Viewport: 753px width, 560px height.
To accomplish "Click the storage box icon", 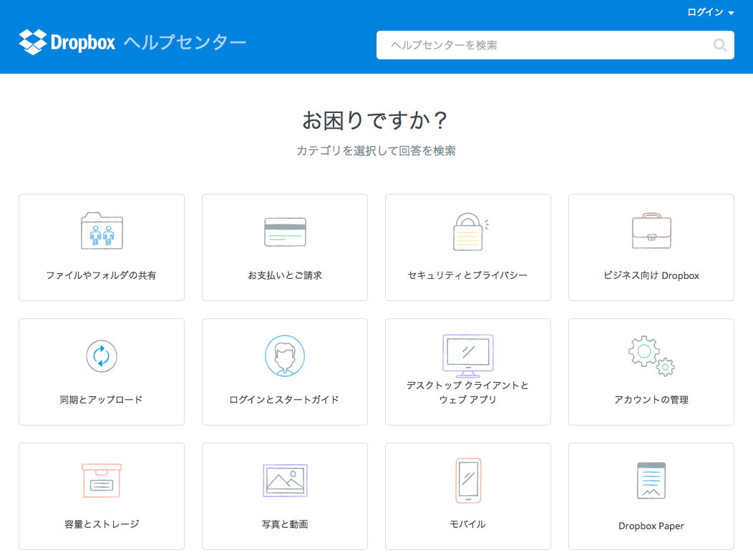I will click(102, 481).
